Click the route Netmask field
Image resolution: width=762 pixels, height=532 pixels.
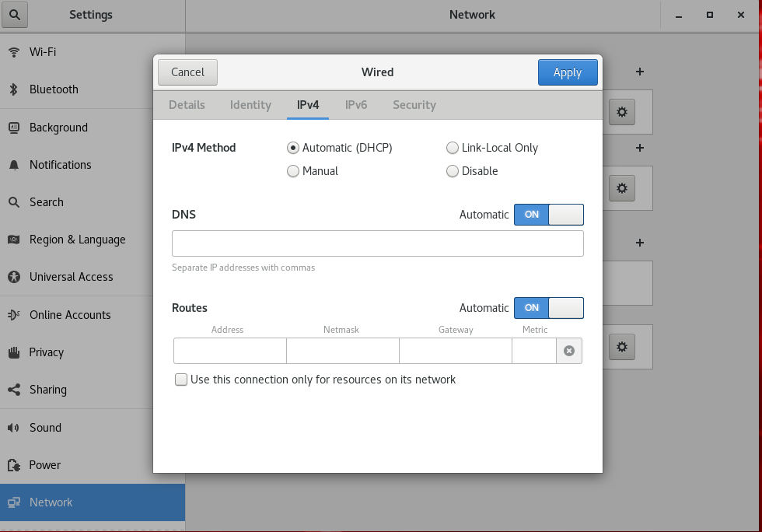coord(343,351)
